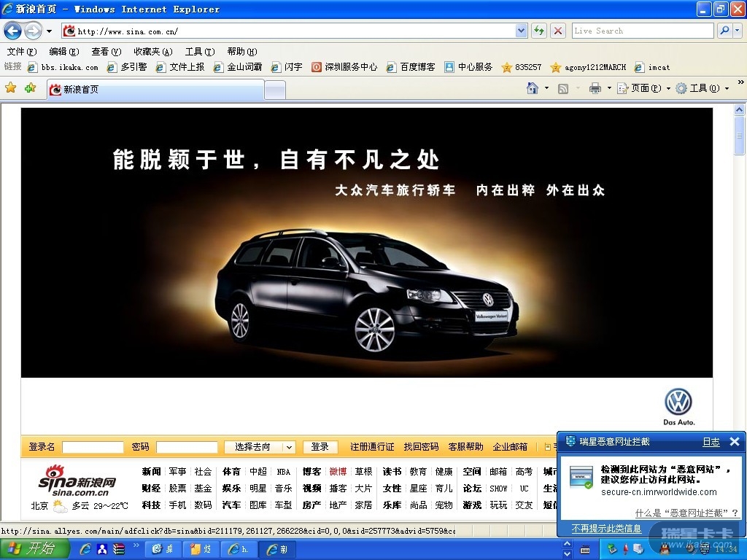Click the Home page house icon

pyautogui.click(x=532, y=88)
